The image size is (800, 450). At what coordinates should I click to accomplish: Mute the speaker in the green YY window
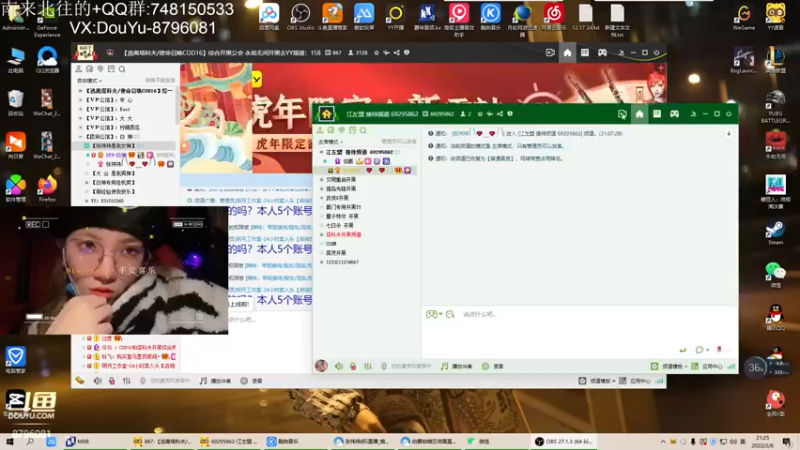pos(339,366)
